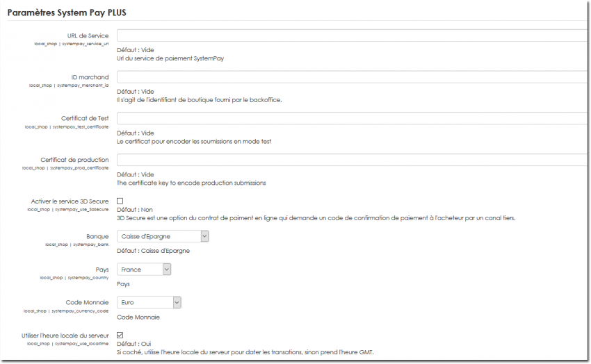Click the "Activer le service 3D Secure" label

[70, 201]
